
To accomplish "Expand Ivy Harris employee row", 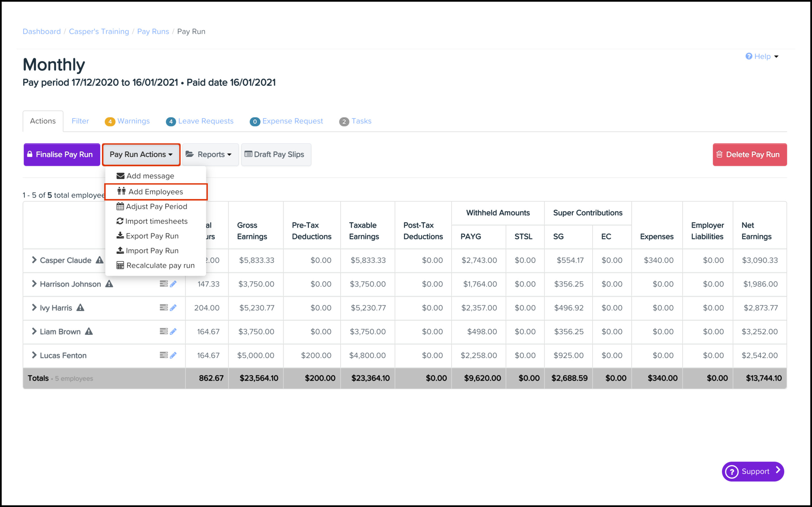I will (34, 308).
